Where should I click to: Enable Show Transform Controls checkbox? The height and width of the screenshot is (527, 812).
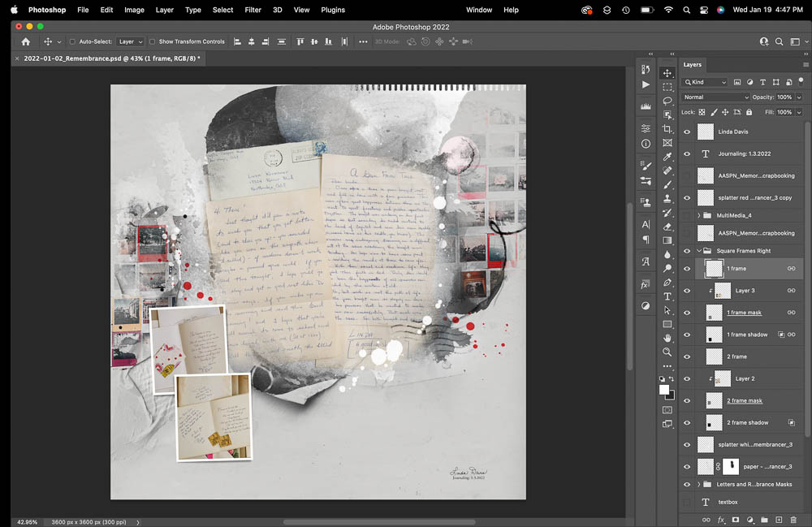[x=153, y=42]
